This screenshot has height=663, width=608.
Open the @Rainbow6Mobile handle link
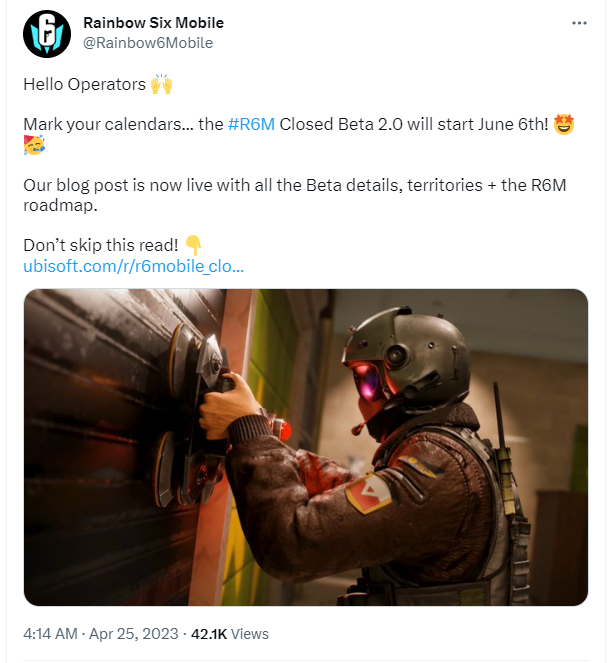pyautogui.click(x=149, y=43)
